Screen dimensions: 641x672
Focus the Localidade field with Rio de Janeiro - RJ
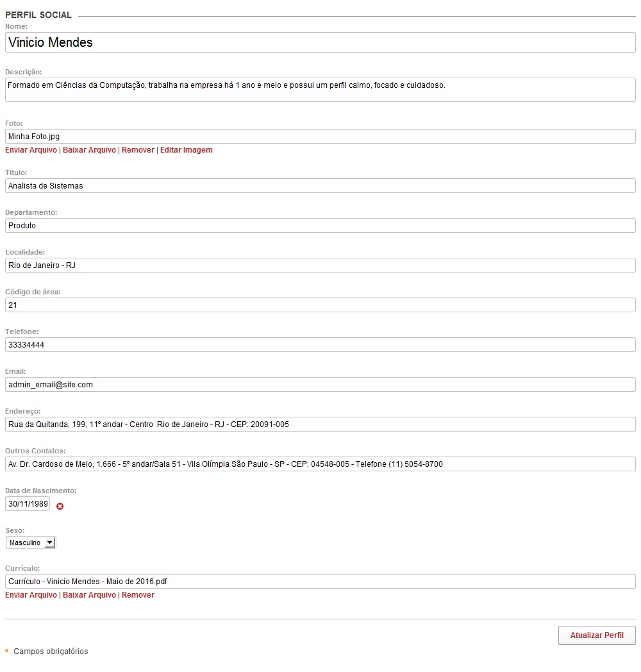coord(320,265)
